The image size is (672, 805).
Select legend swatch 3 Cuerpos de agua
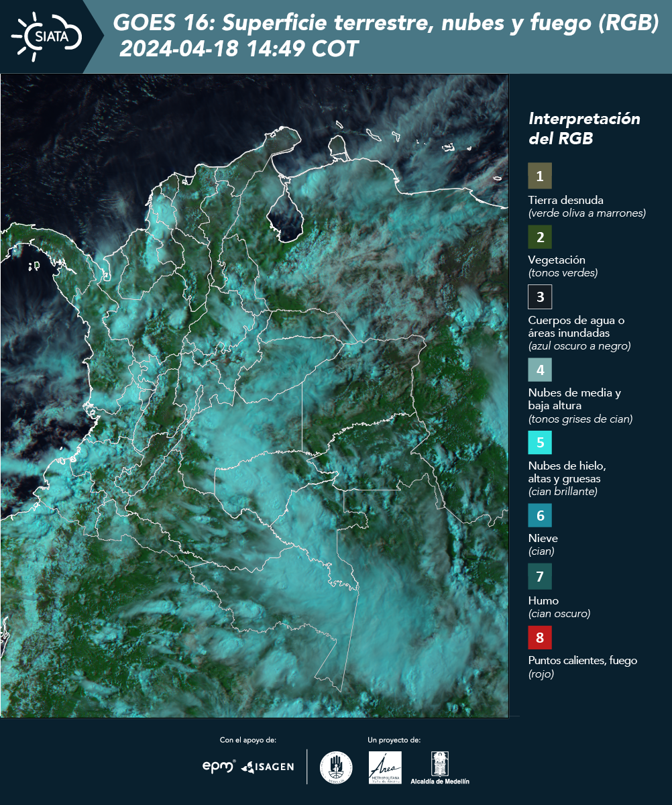(540, 296)
